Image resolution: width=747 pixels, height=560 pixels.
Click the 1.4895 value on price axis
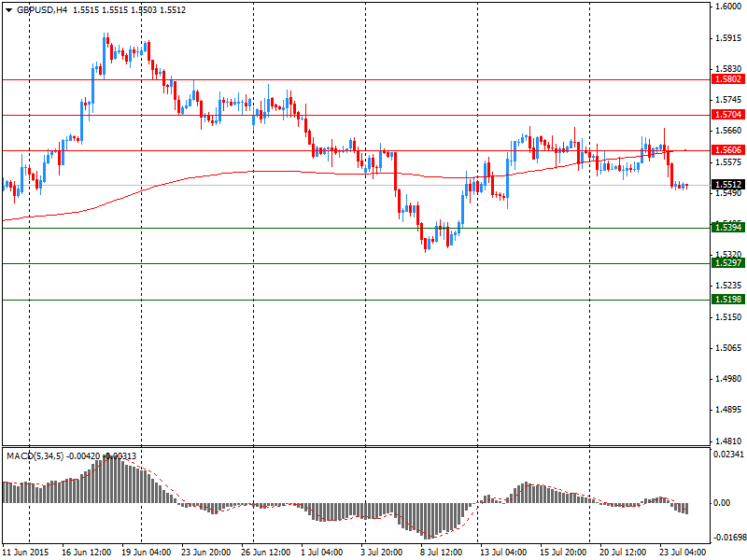(x=728, y=410)
